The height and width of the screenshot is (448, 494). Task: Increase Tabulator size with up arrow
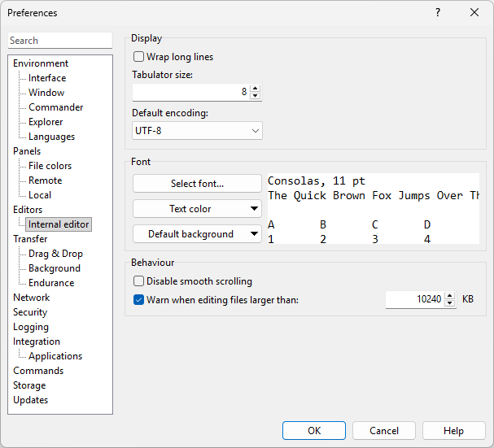[256, 88]
